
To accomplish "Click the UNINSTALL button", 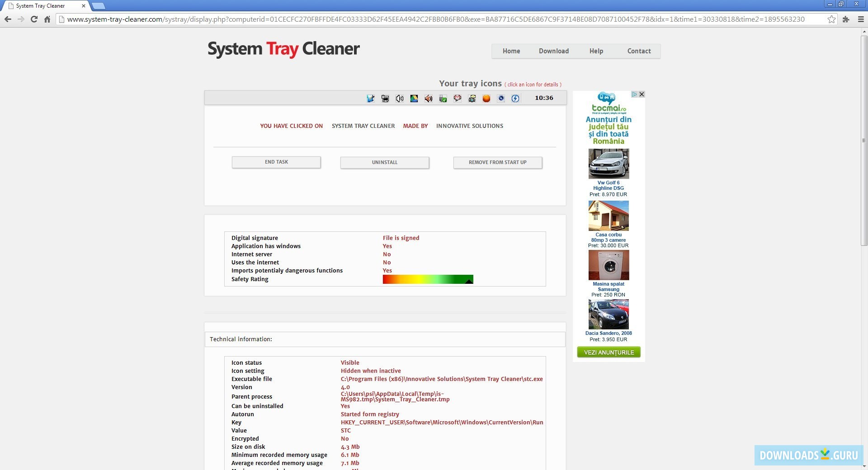I will [x=384, y=162].
